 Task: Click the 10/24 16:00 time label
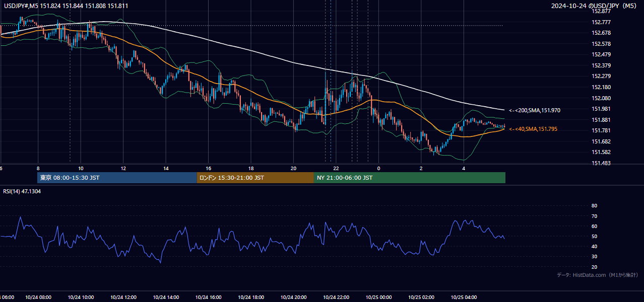coord(208,297)
